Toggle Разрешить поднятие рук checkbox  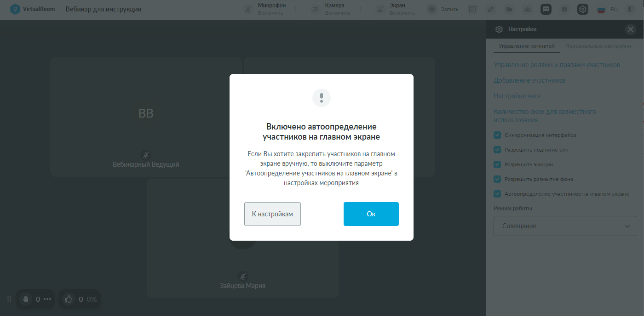pyautogui.click(x=497, y=150)
